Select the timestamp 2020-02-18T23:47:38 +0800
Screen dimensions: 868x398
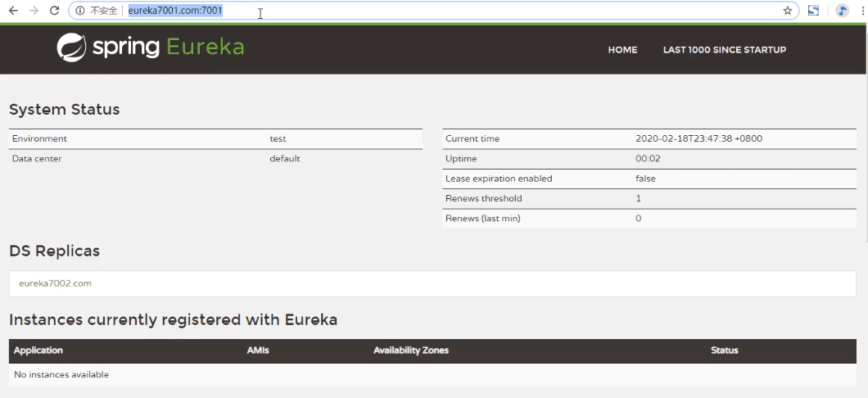tap(698, 139)
